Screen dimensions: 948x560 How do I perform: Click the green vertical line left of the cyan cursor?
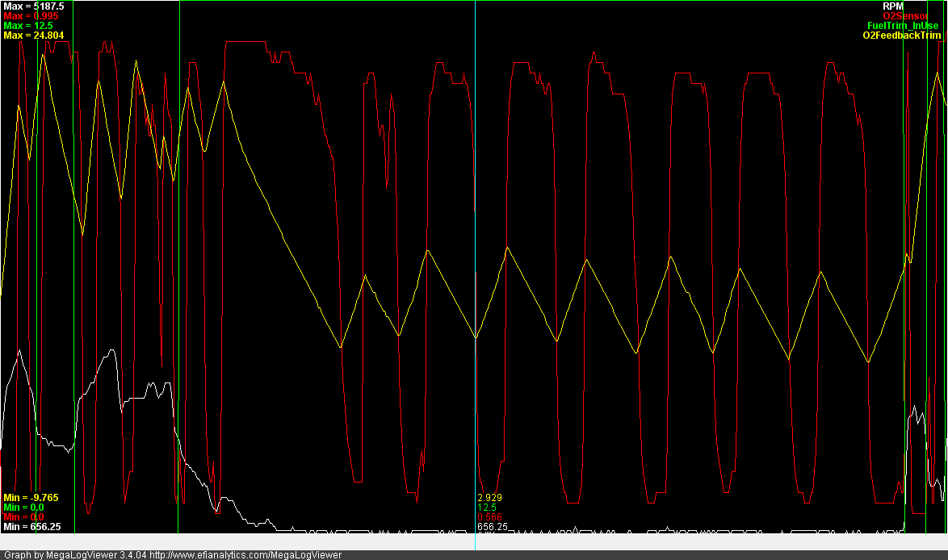click(x=178, y=242)
